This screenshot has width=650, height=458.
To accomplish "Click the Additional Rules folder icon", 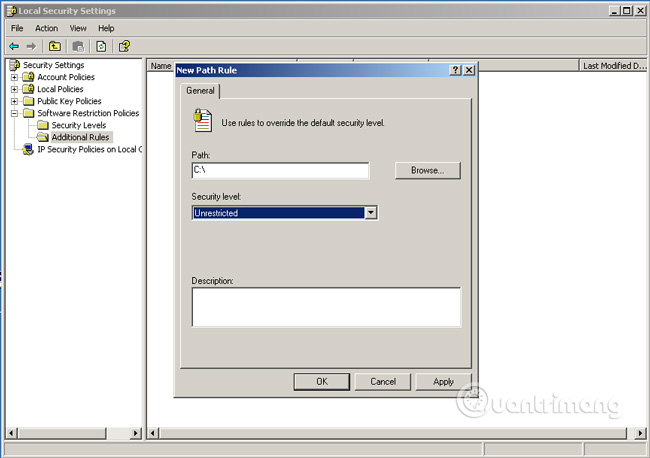I will click(43, 137).
